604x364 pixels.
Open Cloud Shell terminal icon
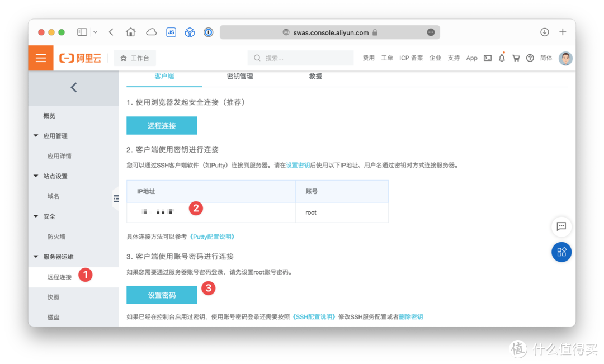[x=488, y=58]
